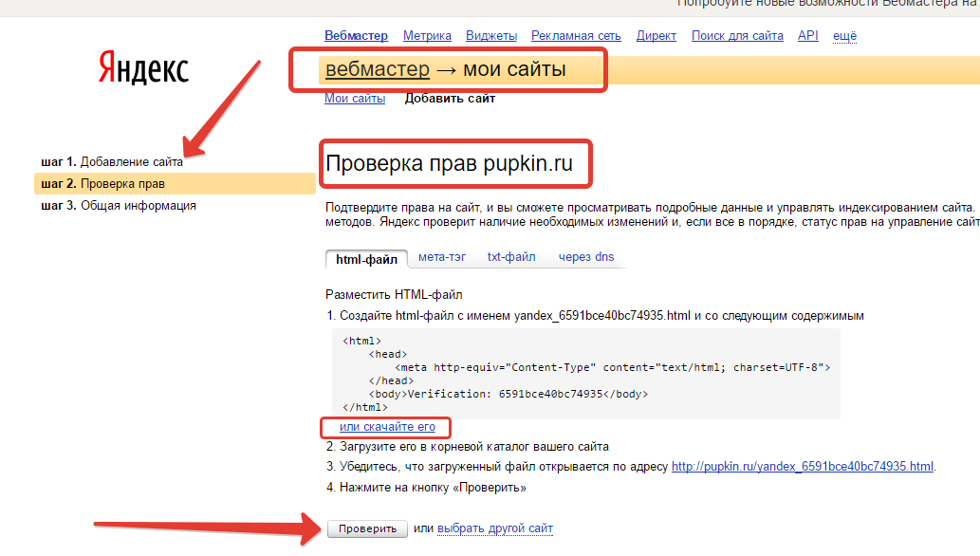This screenshot has width=980, height=556.
Task: Open Рекламная сеть link
Action: (x=576, y=36)
